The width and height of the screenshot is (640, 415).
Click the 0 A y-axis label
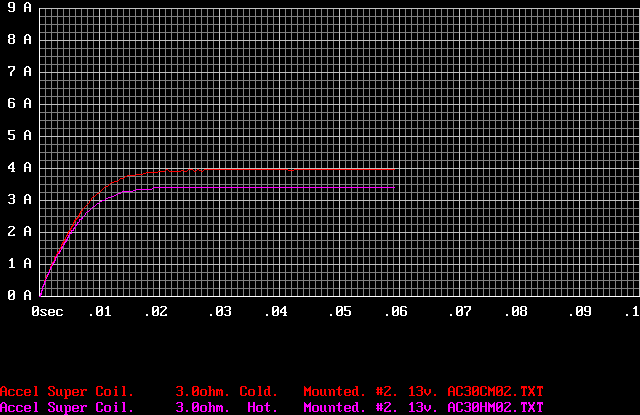tap(19, 295)
